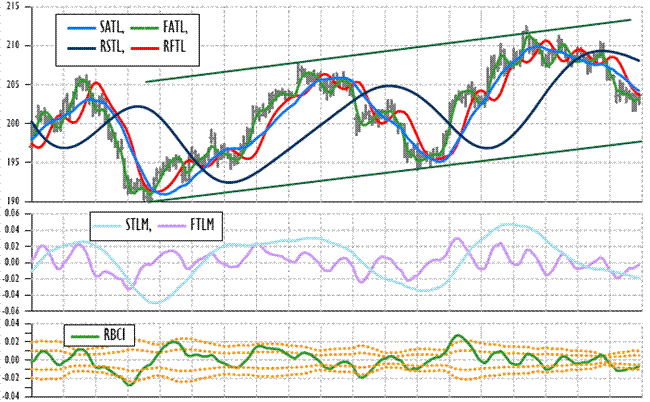The height and width of the screenshot is (402, 650).
Task: Select the STLM pale blue line swatch
Action: coord(107,226)
